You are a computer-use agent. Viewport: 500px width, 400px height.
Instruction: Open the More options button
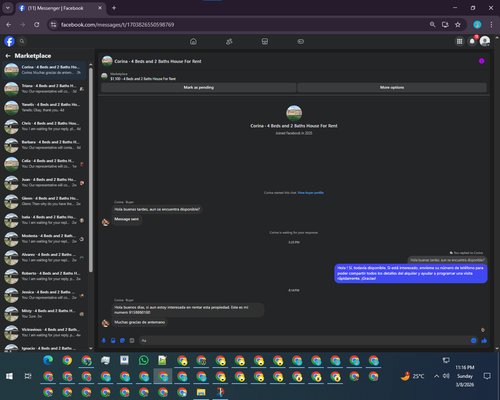click(x=392, y=87)
